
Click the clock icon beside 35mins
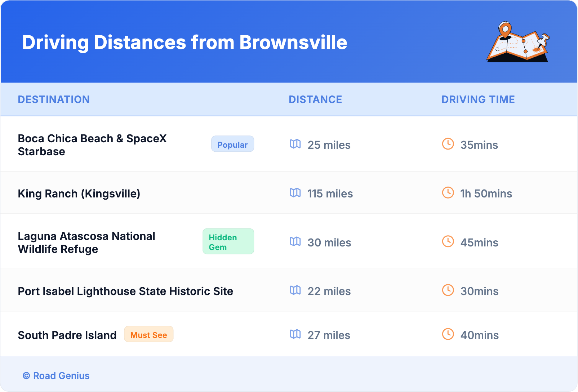click(x=448, y=144)
